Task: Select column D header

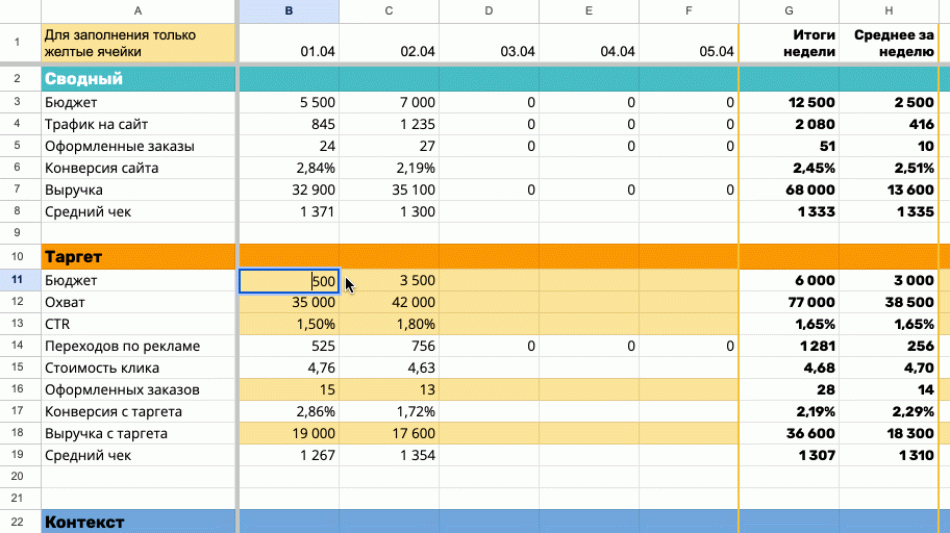Action: [x=488, y=11]
